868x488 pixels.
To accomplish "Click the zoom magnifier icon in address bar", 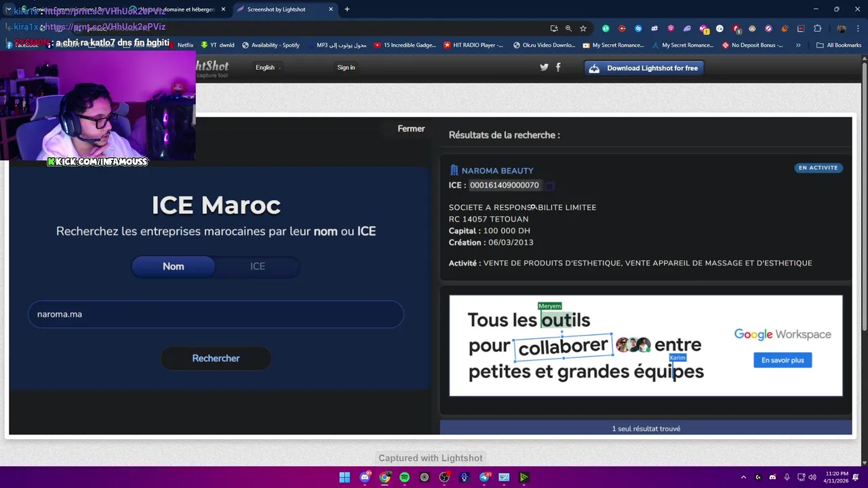I will pos(568,28).
